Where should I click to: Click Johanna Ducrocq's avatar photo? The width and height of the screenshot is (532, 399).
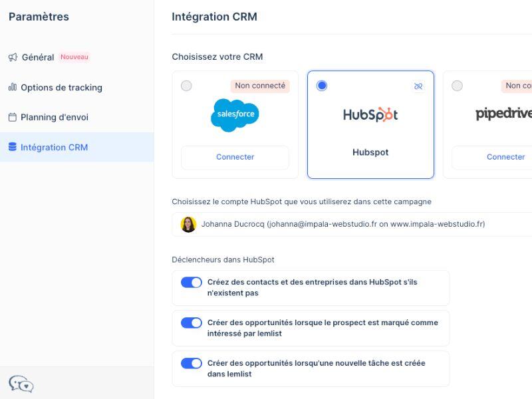[x=189, y=224]
